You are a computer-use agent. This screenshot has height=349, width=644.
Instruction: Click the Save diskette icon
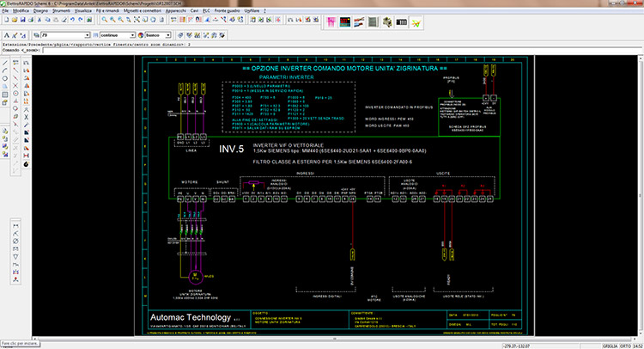coord(22,20)
